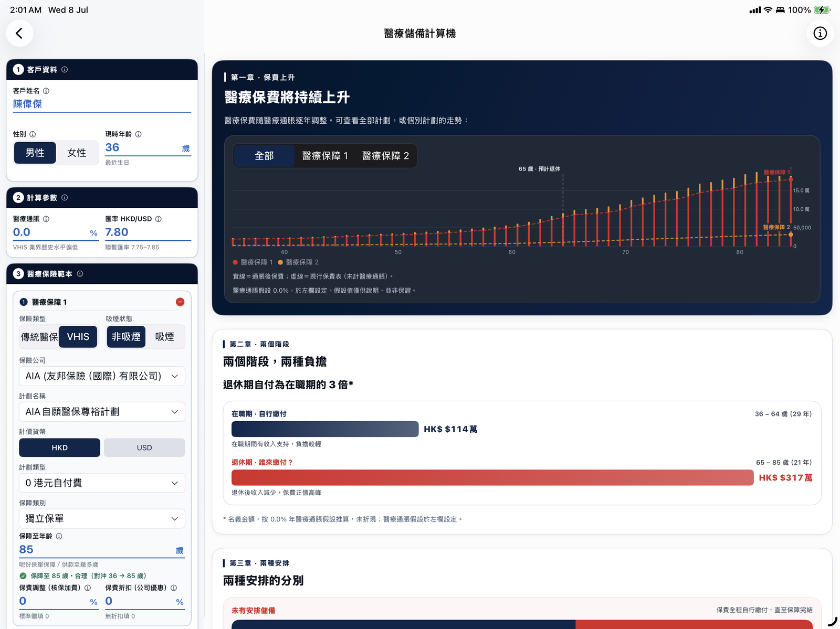
Task: Edit client name field 陳偉傑
Action: [x=102, y=104]
